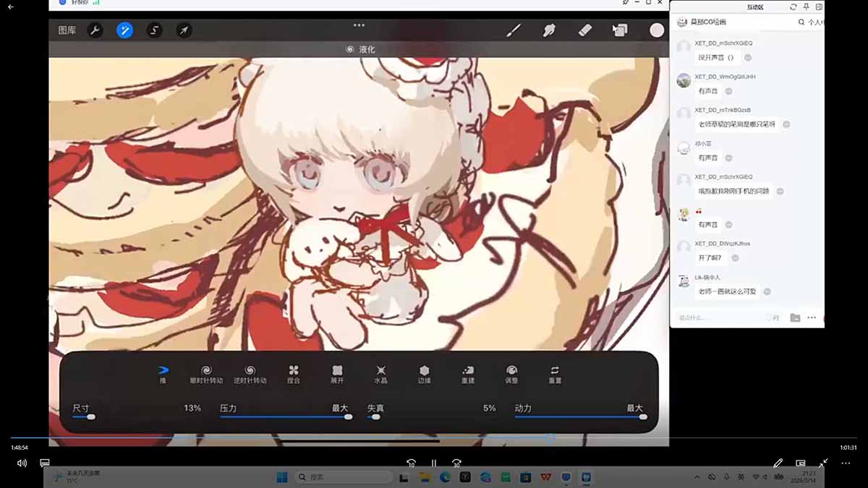The width and height of the screenshot is (868, 488).
Task: Select the Adjustments magic wand icon
Action: (124, 30)
